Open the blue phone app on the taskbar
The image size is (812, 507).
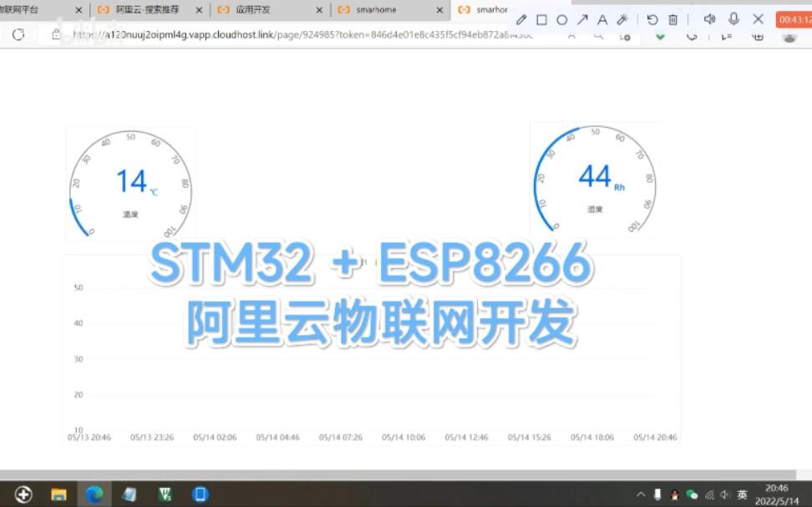click(x=200, y=494)
